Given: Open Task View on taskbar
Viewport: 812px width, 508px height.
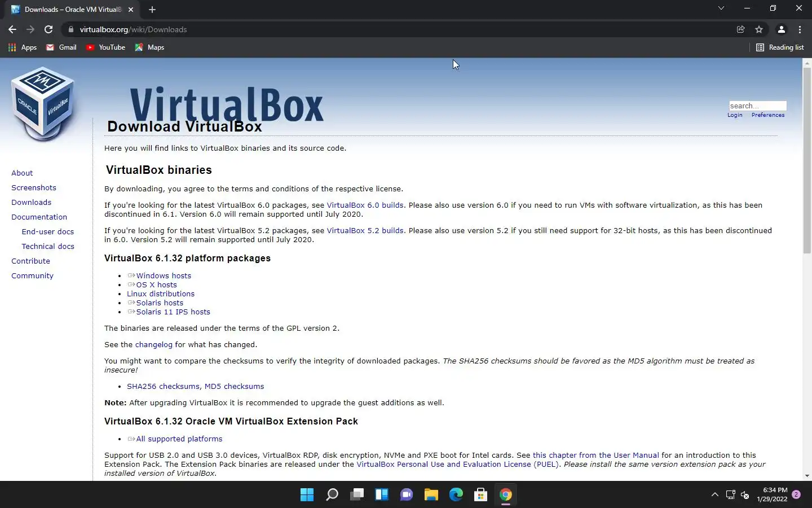Looking at the screenshot, I should [357, 495].
